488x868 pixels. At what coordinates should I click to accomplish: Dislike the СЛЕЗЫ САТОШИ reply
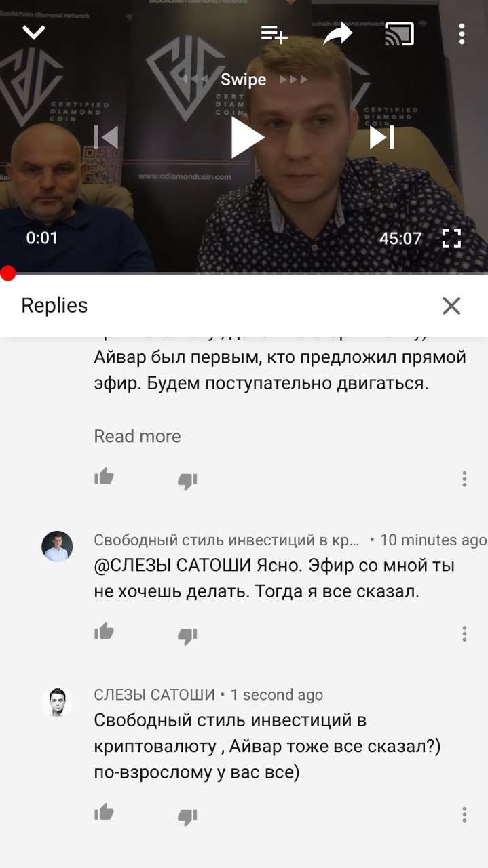coord(187,817)
